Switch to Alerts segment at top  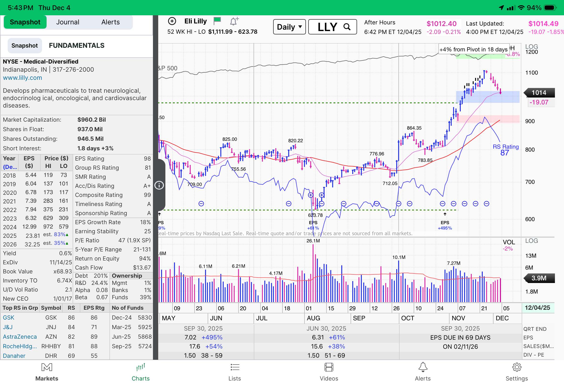point(110,22)
